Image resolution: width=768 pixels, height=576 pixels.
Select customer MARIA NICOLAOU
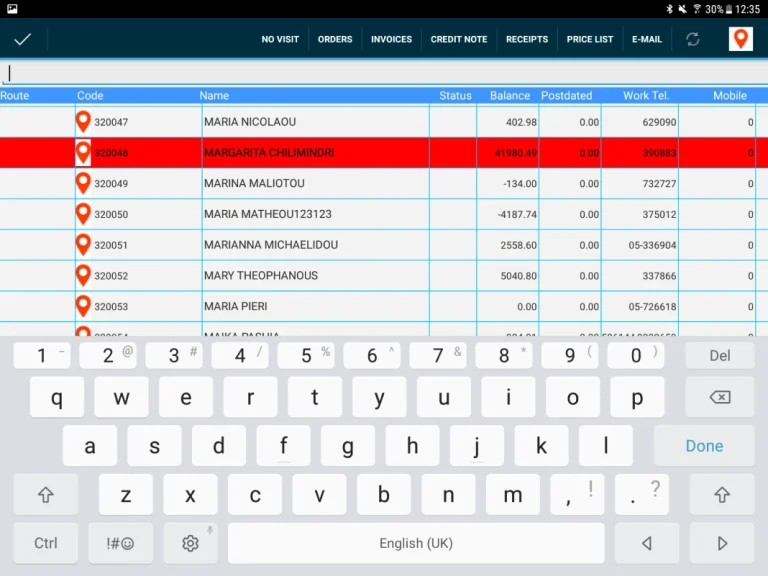click(x=250, y=121)
